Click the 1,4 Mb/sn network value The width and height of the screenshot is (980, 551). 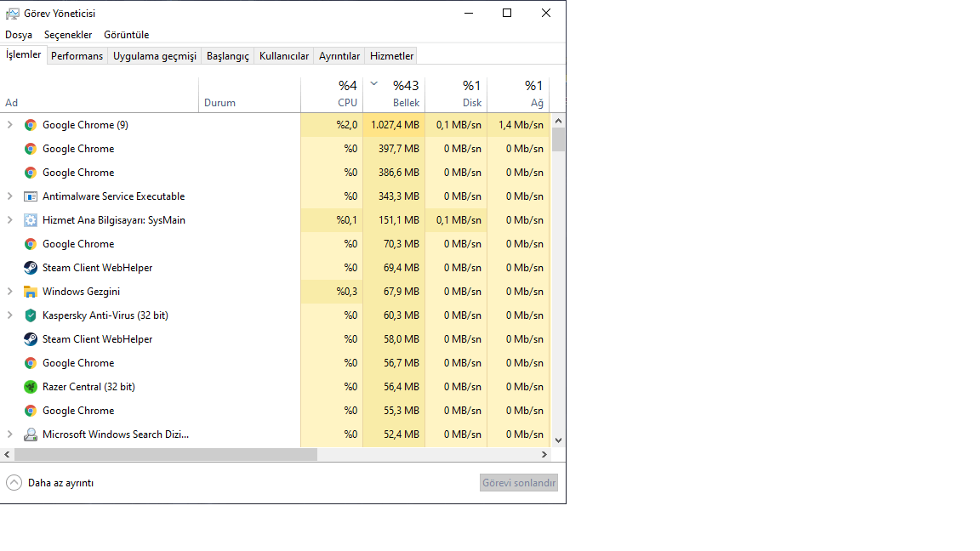tap(521, 125)
